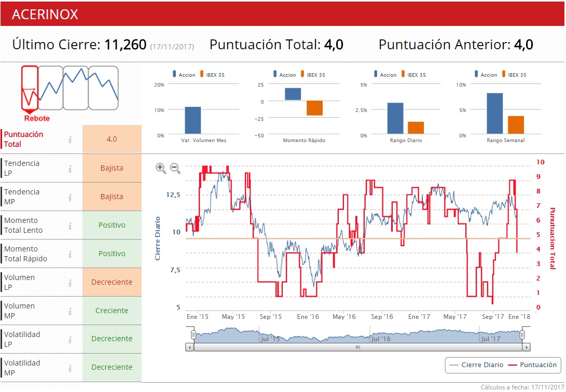Click the Sep '16 x-axis label
The width and height of the screenshot is (566, 392).
(x=382, y=317)
